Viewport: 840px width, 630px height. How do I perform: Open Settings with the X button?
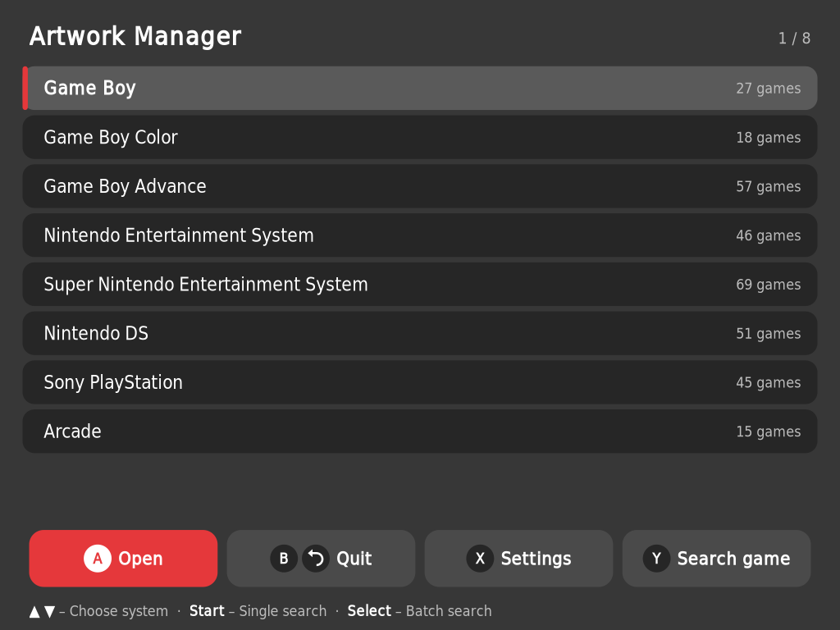click(518, 558)
